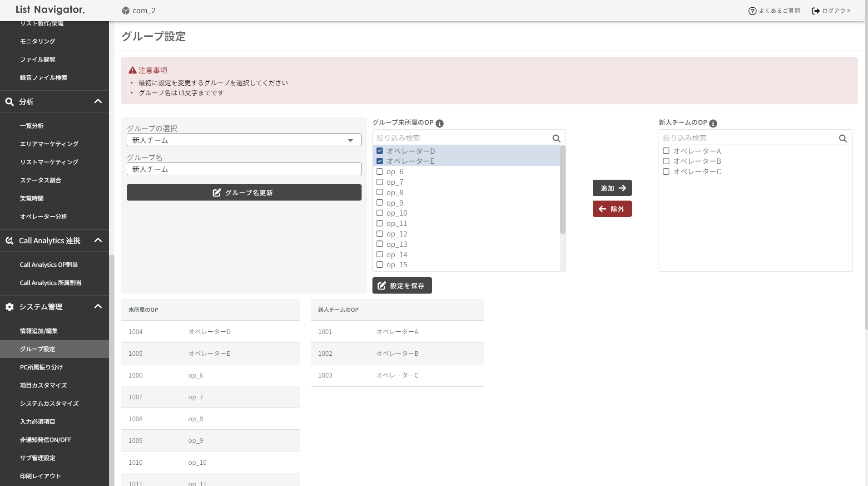The width and height of the screenshot is (868, 486).
Task: Open the グループの選択 dropdown
Action: (244, 140)
